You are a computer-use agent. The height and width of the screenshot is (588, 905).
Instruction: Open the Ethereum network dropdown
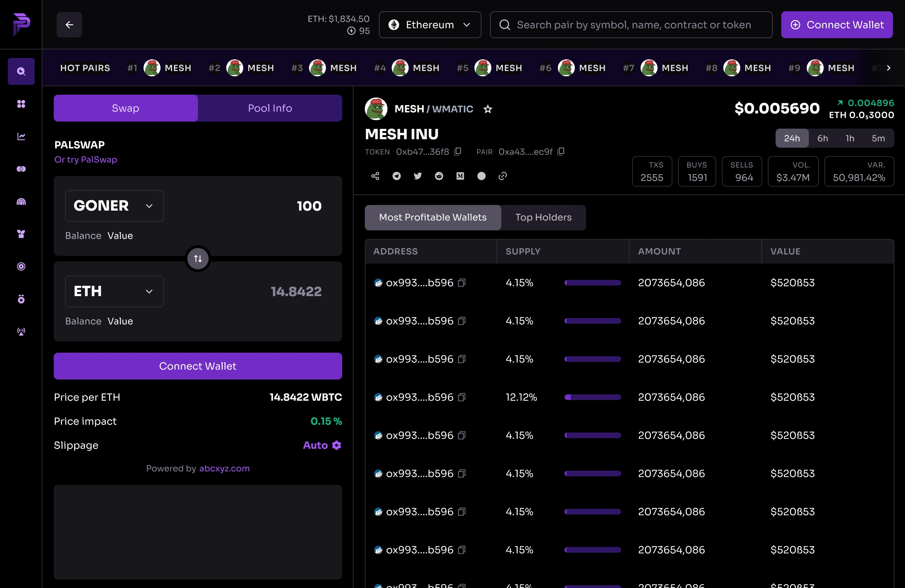click(x=430, y=25)
